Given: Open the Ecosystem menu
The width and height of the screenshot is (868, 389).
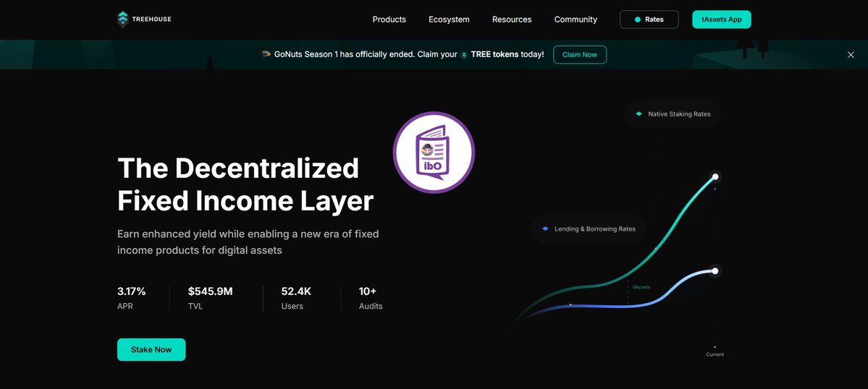Looking at the screenshot, I should (x=449, y=20).
